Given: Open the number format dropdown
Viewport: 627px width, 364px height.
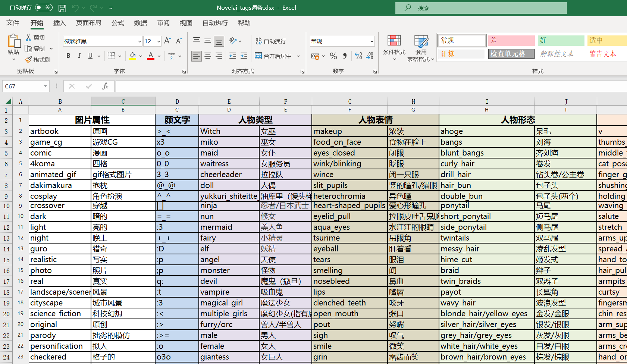Looking at the screenshot, I should click(372, 41).
